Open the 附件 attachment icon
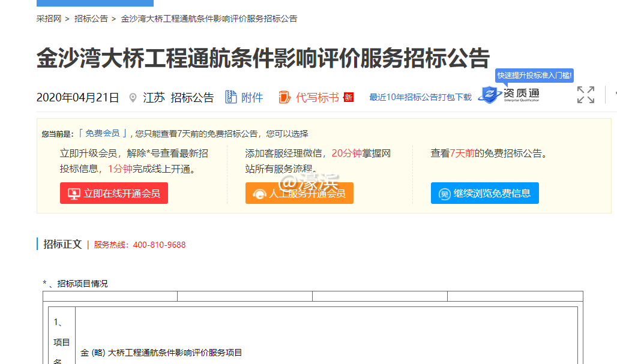The width and height of the screenshot is (617, 364). click(230, 97)
